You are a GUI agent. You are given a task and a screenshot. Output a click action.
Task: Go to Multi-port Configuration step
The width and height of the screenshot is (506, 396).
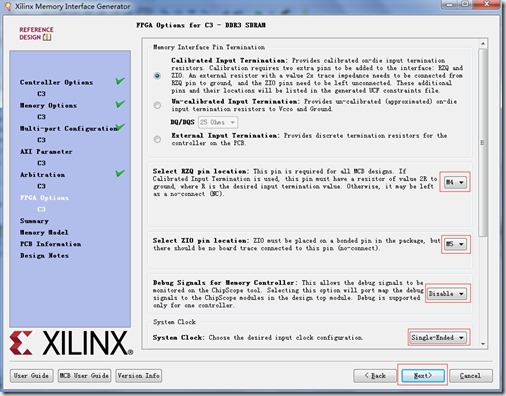[x=68, y=128]
